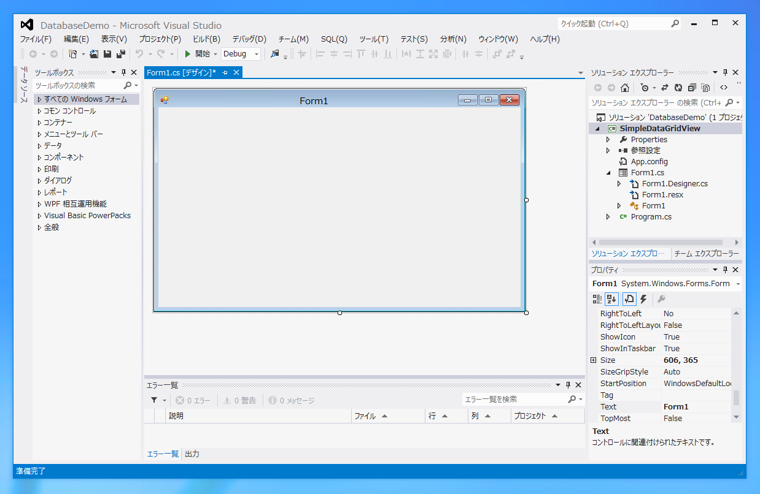Viewport: 760px width, 494px height.
Task: Click Property Pages wrench icon
Action: (x=661, y=299)
